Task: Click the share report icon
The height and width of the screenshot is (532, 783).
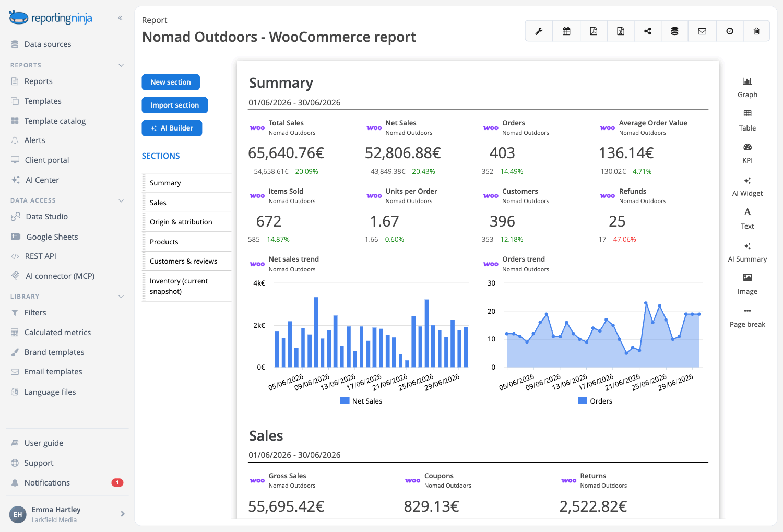Action: click(648, 31)
